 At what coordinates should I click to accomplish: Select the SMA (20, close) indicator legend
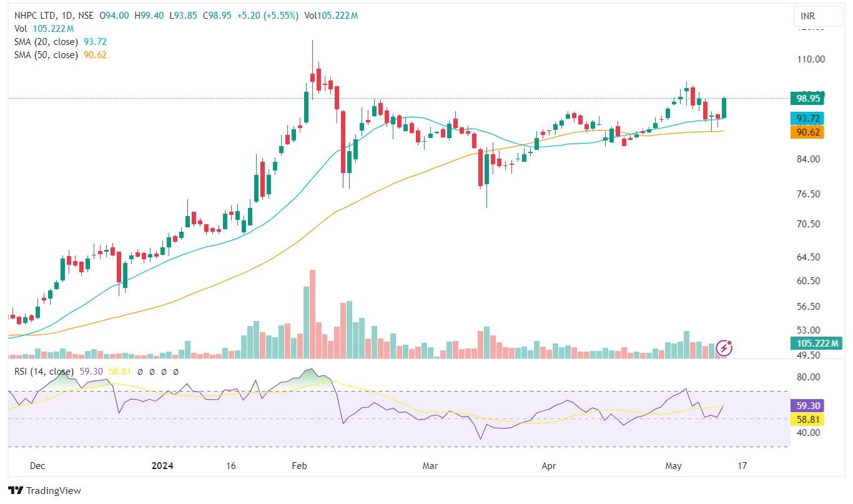[x=46, y=42]
